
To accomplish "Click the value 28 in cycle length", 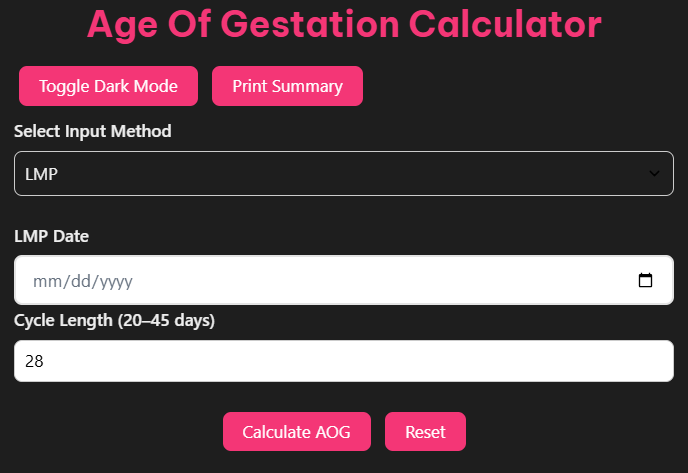I will click(x=34, y=361).
